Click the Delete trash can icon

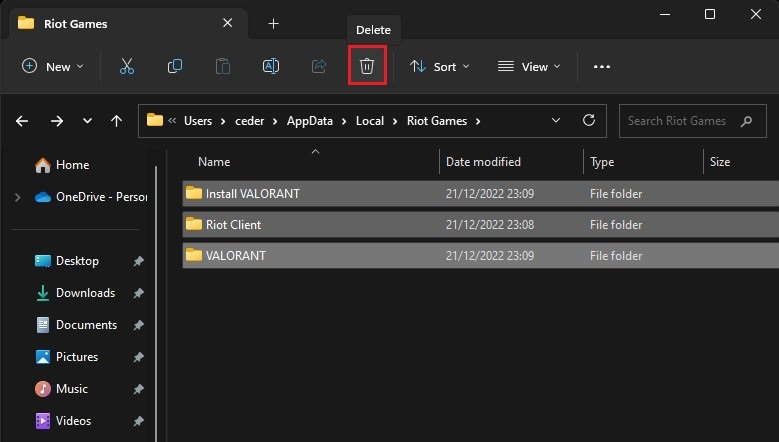(367, 66)
